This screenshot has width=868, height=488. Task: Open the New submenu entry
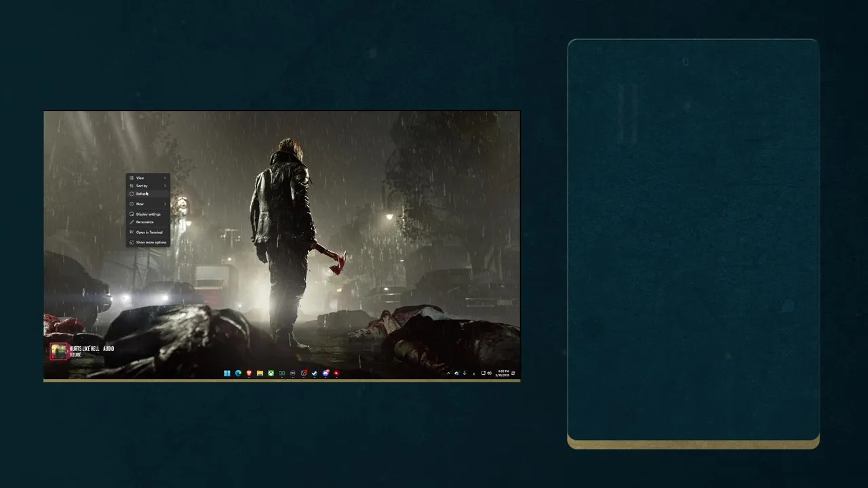148,204
